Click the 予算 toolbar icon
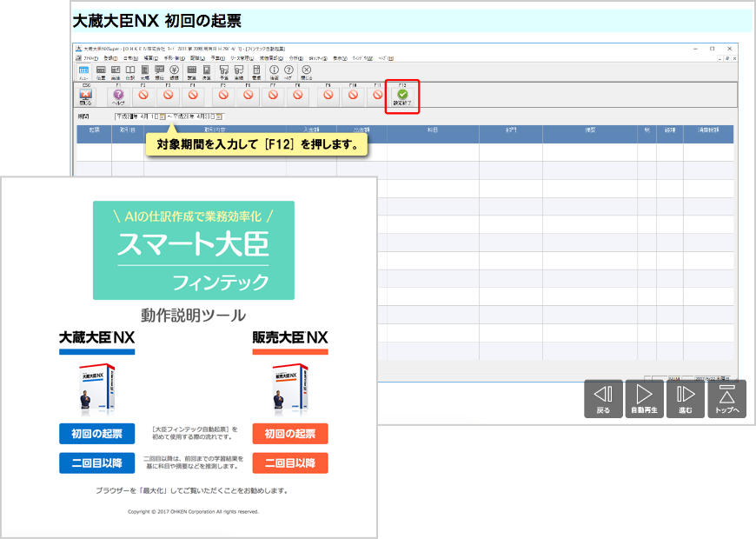The height and width of the screenshot is (539, 756). pyautogui.click(x=224, y=72)
